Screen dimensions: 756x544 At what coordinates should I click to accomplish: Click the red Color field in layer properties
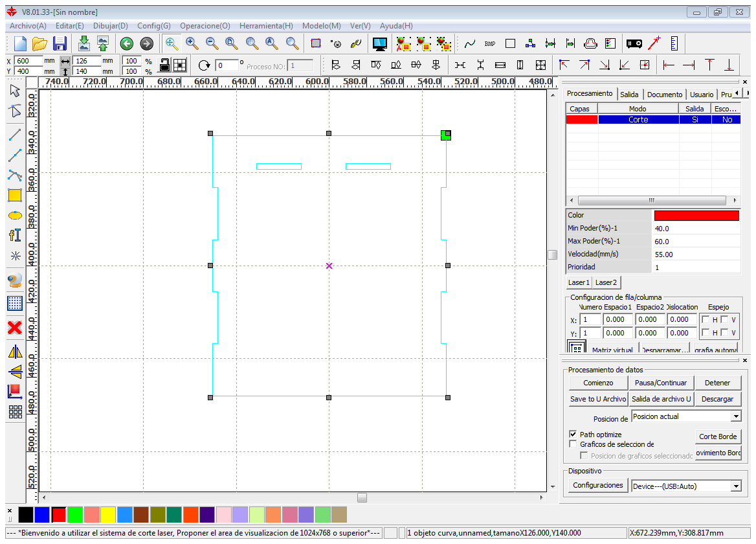[696, 216]
